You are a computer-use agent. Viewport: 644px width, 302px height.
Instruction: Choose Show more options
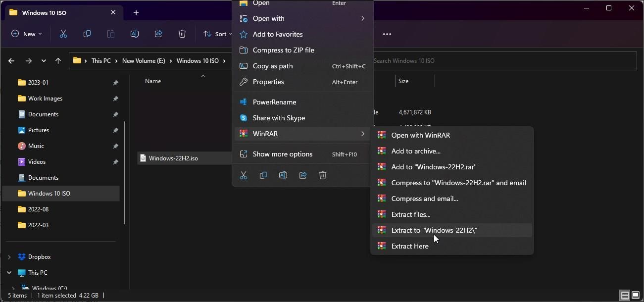(x=302, y=154)
